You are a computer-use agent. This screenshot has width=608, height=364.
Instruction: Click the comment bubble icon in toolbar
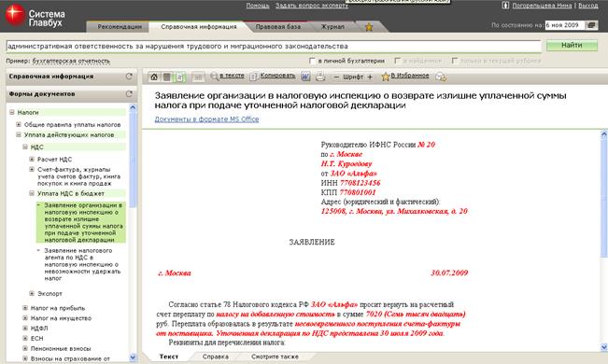pos(441,77)
